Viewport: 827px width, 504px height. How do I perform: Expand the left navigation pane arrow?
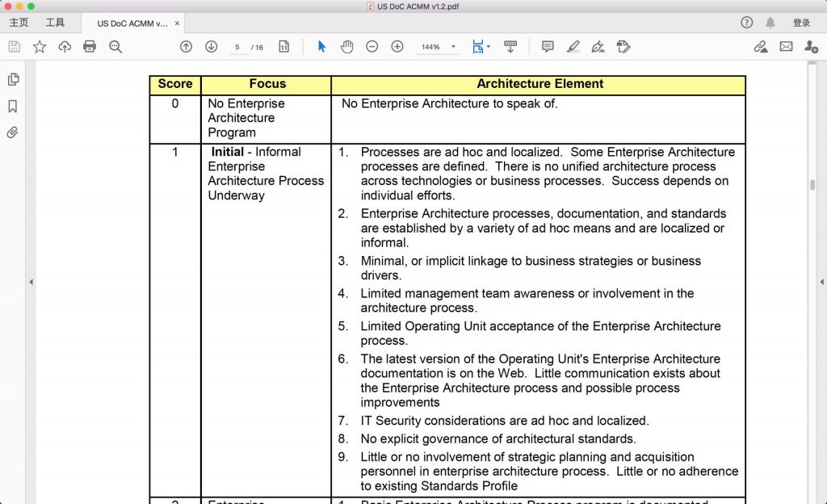click(x=31, y=282)
